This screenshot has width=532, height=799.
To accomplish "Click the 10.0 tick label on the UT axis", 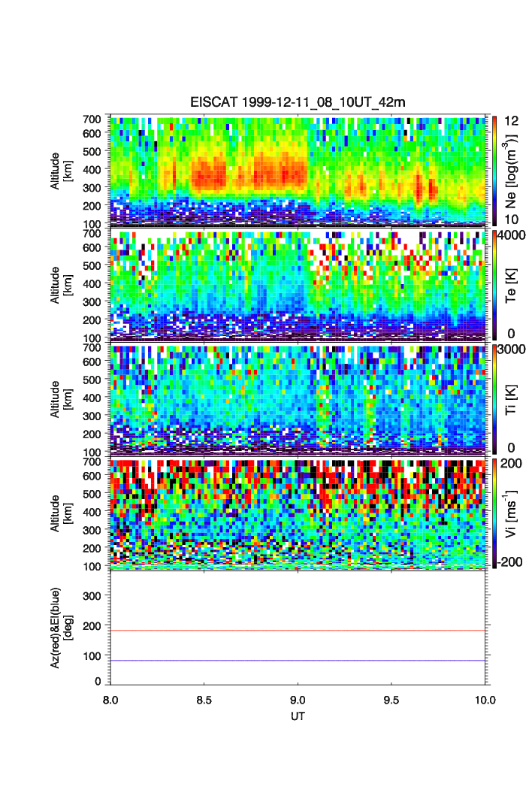I will coord(485,699).
